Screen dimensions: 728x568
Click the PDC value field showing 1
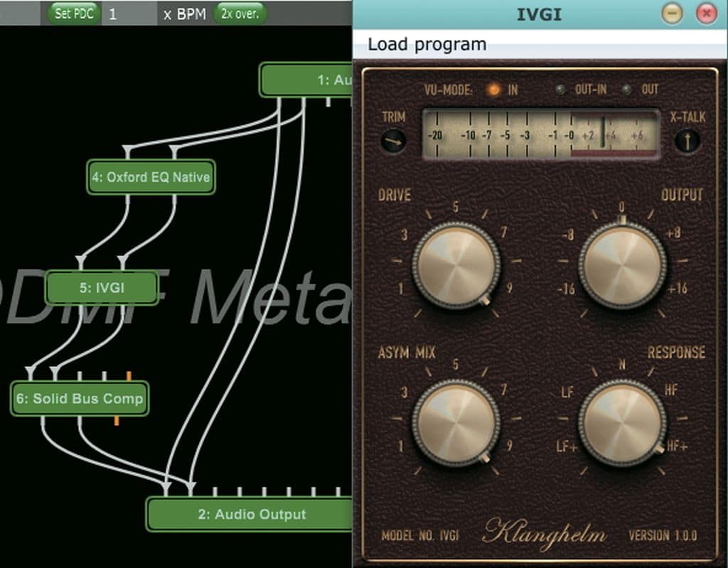click(129, 14)
